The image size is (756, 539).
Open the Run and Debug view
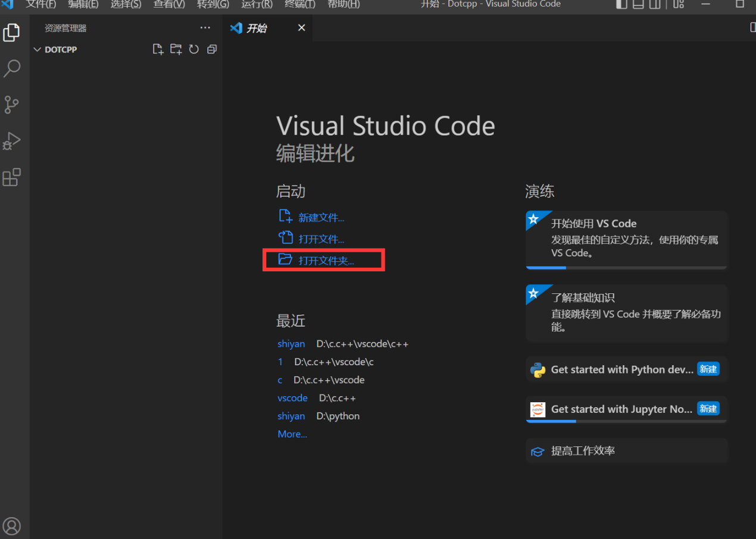click(x=12, y=141)
